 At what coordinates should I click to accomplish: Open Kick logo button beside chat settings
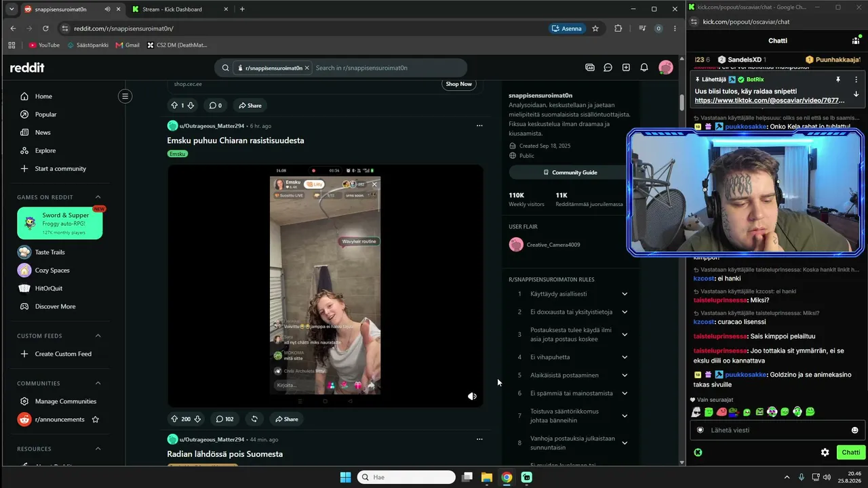coord(698,452)
